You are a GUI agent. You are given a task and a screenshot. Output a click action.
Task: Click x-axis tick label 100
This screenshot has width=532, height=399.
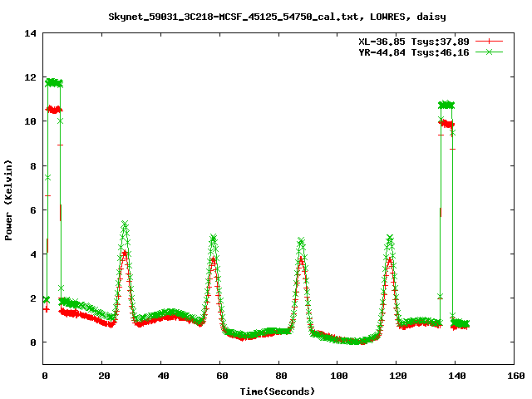pos(339,376)
